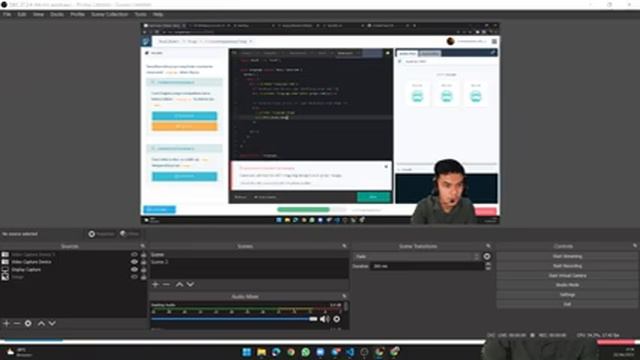The width and height of the screenshot is (640, 360).
Task: Lock the Display Capture source
Action: 143,270
